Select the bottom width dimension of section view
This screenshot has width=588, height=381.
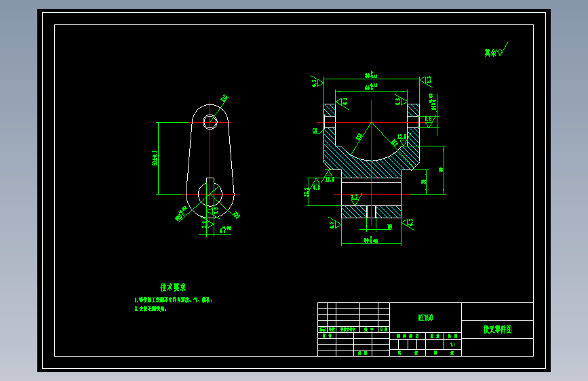point(371,241)
